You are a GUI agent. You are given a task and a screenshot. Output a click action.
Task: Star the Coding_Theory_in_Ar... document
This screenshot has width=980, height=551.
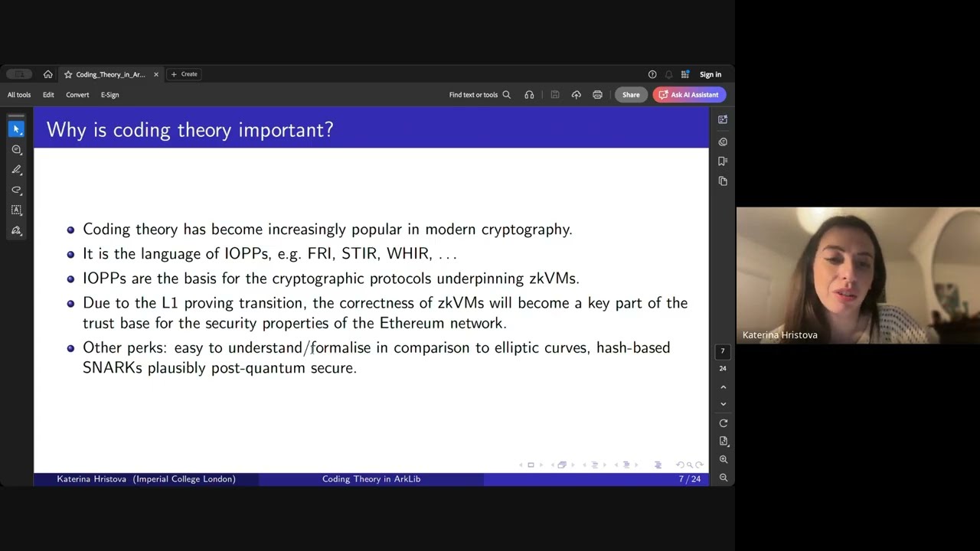pos(68,74)
